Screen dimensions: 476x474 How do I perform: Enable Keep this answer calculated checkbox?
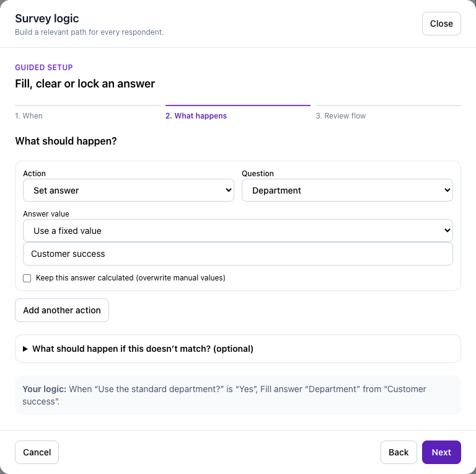(27, 278)
